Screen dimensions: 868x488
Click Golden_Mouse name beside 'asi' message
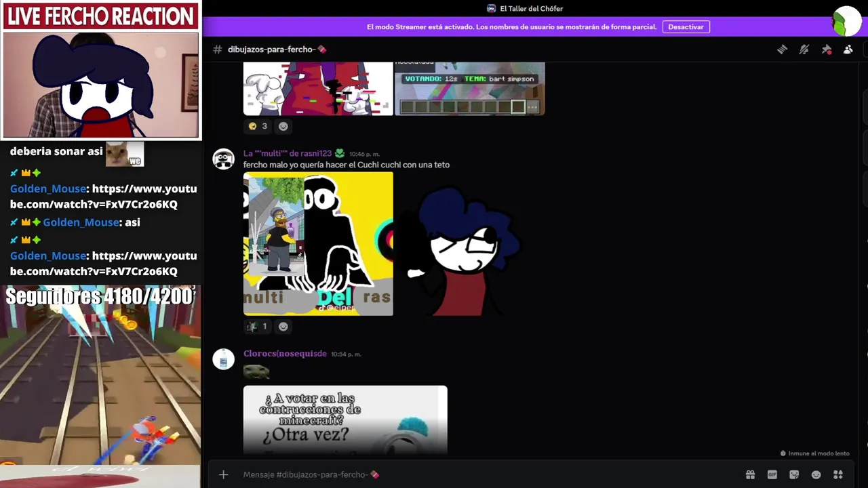click(x=81, y=222)
